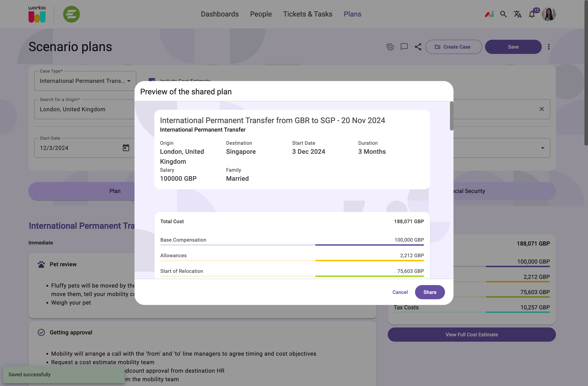Open notifications with 12 alerts
Image resolution: width=588 pixels, height=386 pixels.
532,14
